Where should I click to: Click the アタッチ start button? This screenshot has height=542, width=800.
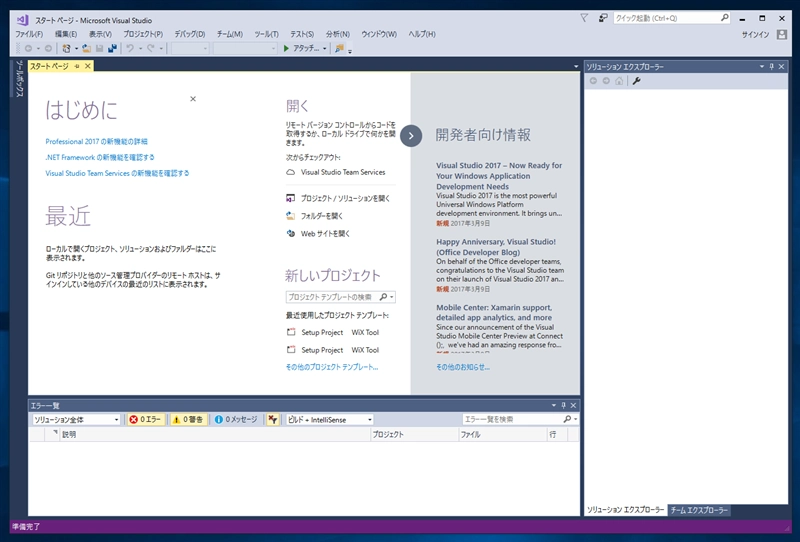tap(301, 48)
